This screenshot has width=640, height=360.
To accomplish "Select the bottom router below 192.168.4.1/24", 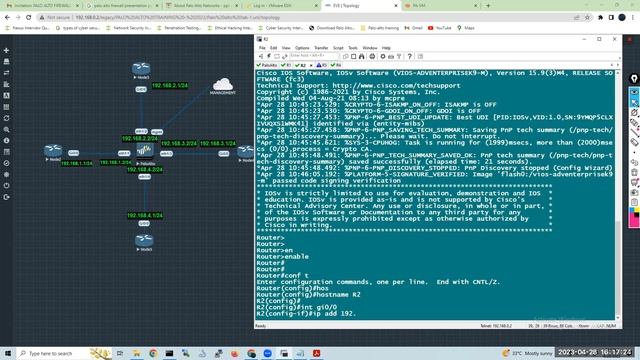I will tap(144, 240).
